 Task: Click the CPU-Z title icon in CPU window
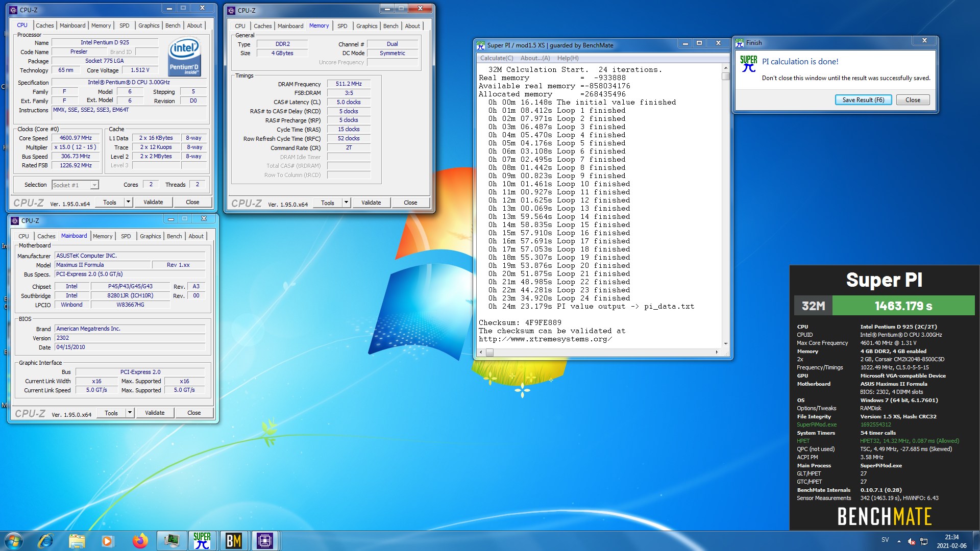tap(14, 10)
